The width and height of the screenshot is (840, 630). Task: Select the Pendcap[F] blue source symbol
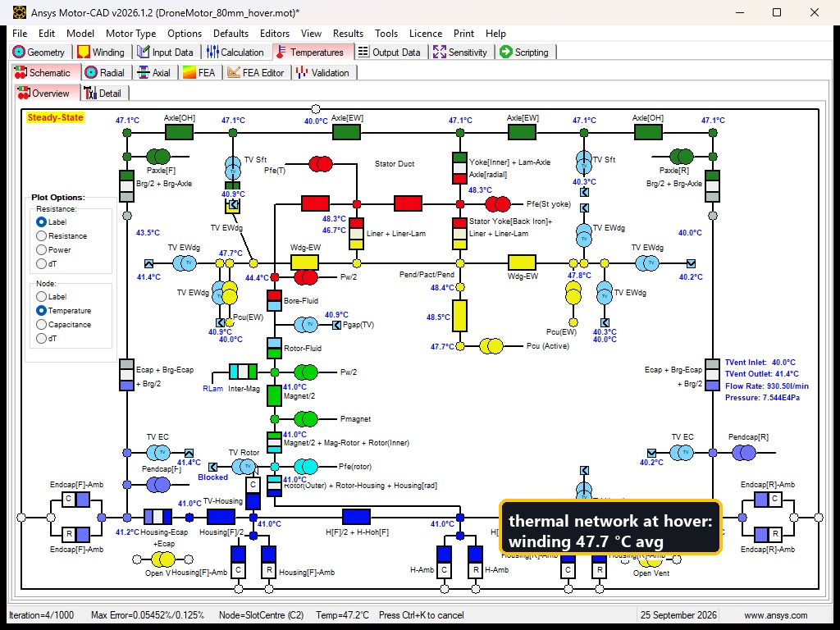coord(158,485)
